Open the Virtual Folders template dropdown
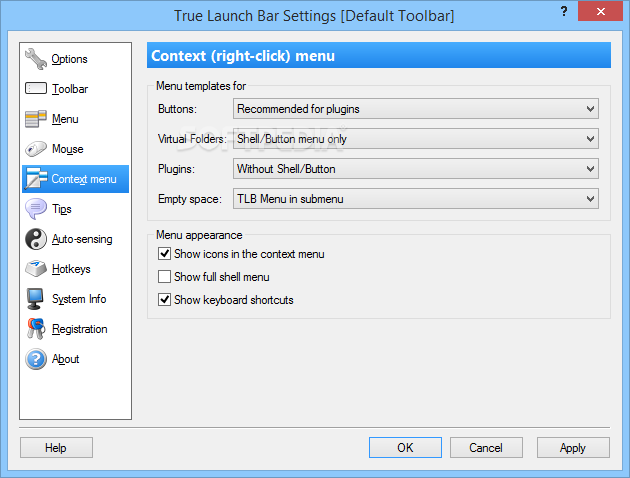This screenshot has height=478, width=630. point(415,139)
